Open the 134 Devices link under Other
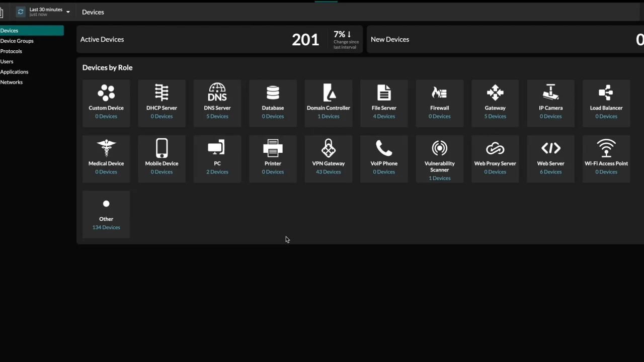 106,227
